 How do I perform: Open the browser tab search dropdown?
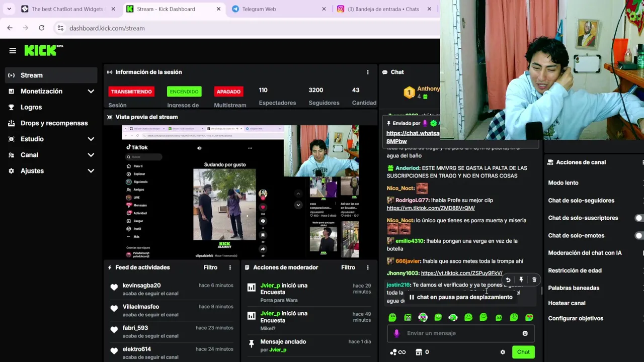pos(9,9)
